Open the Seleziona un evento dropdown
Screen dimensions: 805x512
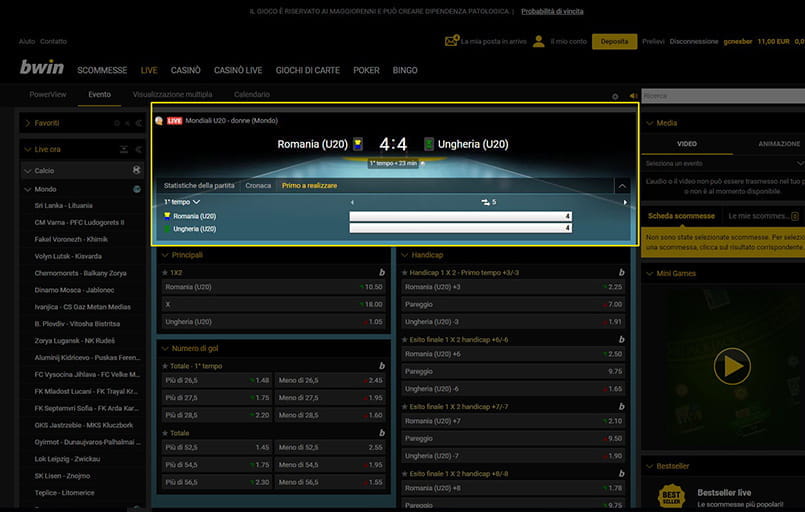[x=725, y=163]
